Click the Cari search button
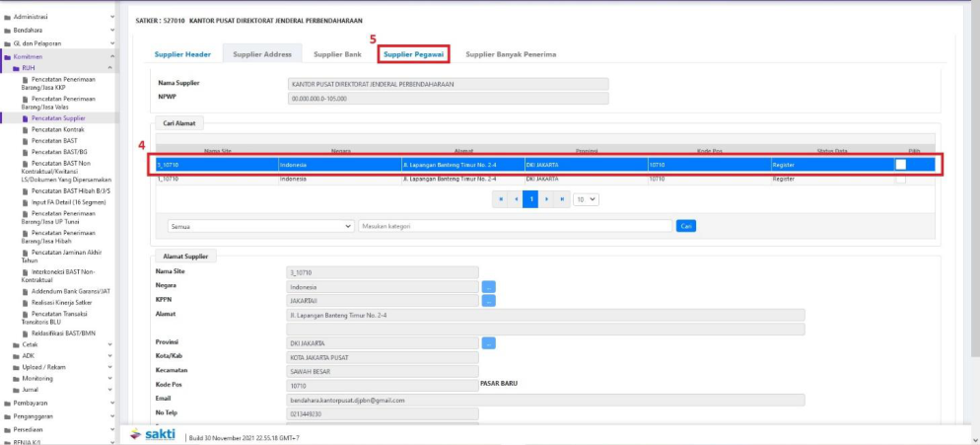The height and width of the screenshot is (445, 980). click(x=686, y=226)
